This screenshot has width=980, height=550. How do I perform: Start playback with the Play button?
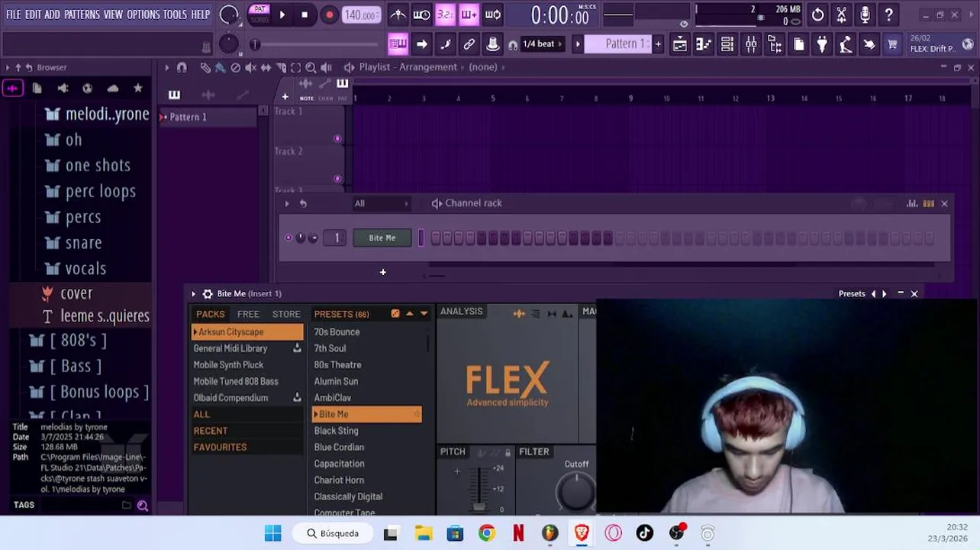coord(282,15)
